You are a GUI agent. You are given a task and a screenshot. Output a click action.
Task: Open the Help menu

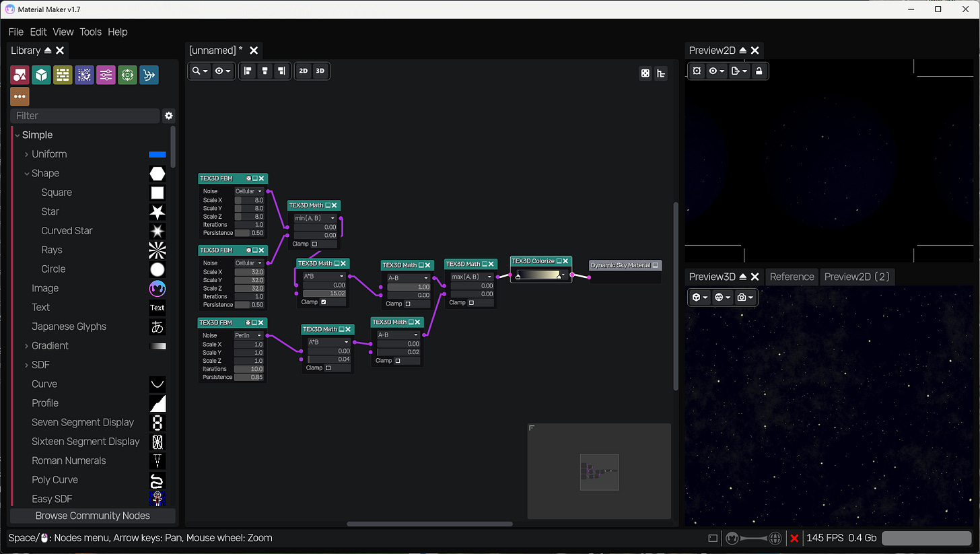118,32
